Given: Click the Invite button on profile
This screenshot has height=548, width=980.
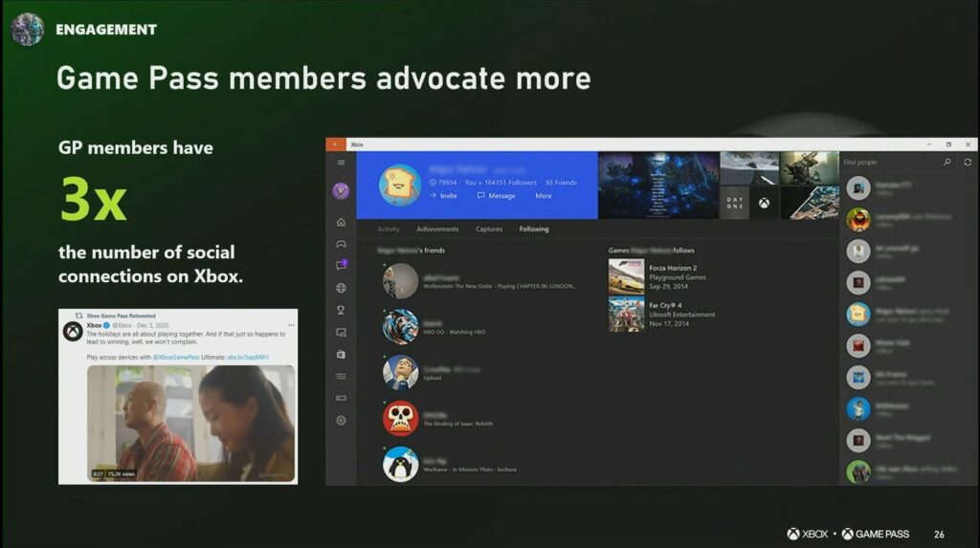Looking at the screenshot, I should [443, 196].
